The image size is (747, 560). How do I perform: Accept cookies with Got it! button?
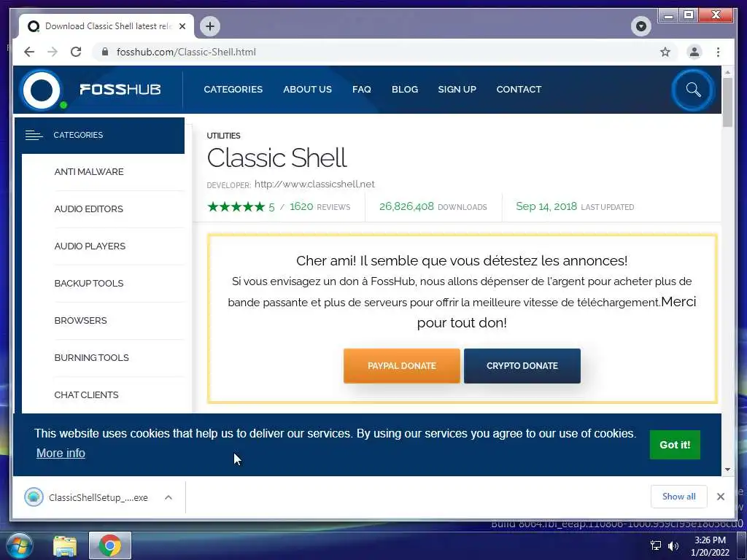tap(675, 444)
